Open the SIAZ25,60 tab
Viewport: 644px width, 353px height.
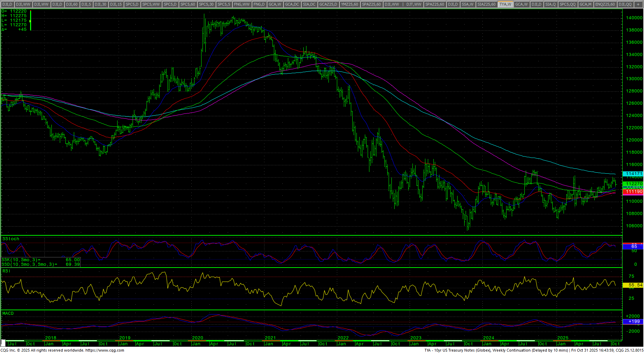pyautogui.click(x=486, y=4)
